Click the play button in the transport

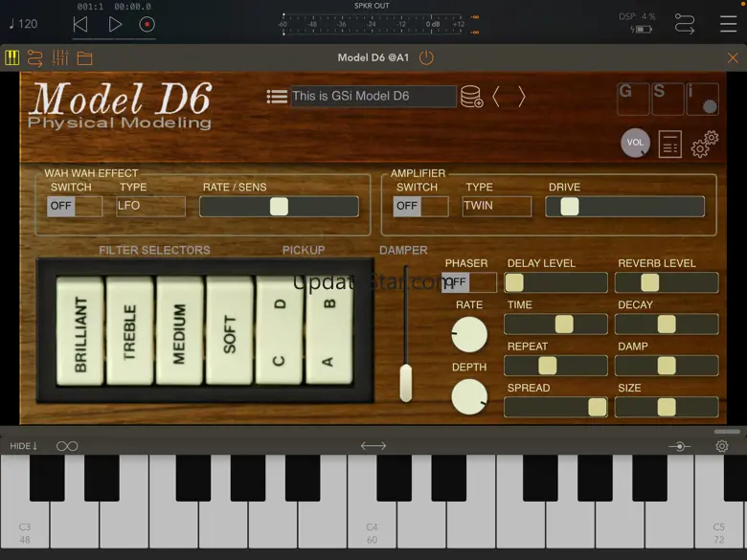click(115, 24)
